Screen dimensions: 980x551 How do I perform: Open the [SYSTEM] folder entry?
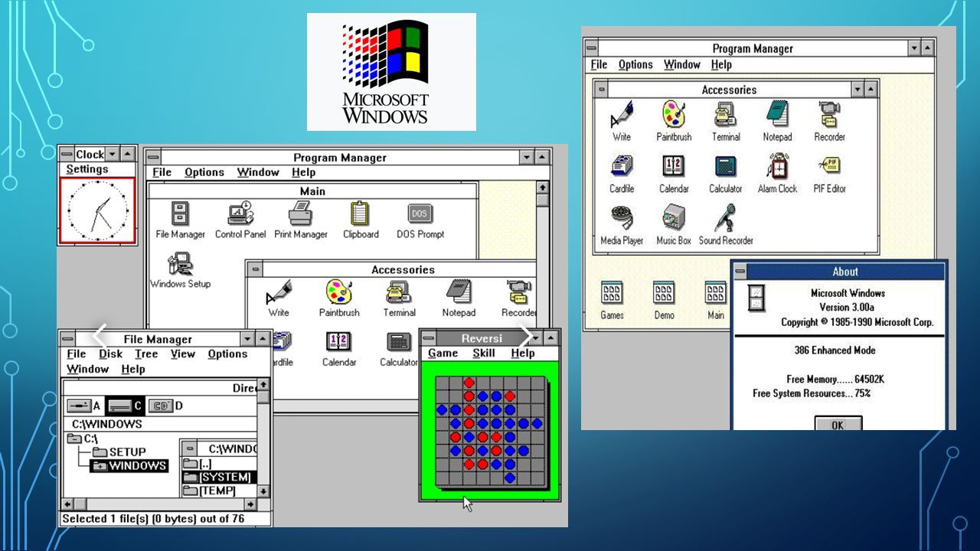coord(217,477)
